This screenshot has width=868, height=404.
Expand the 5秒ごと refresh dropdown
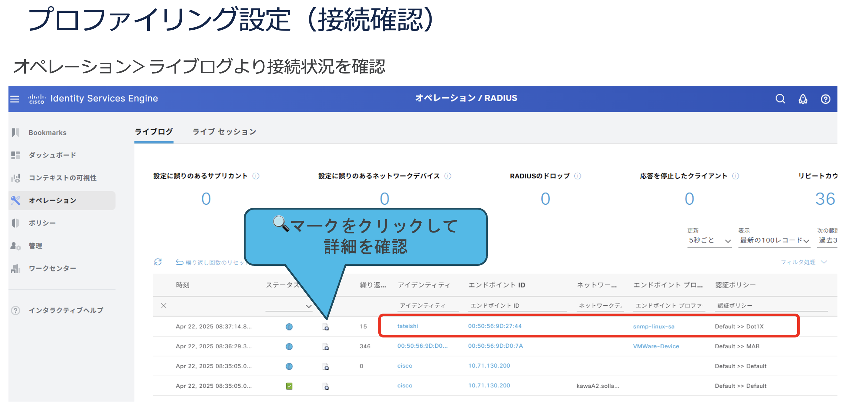pos(709,240)
